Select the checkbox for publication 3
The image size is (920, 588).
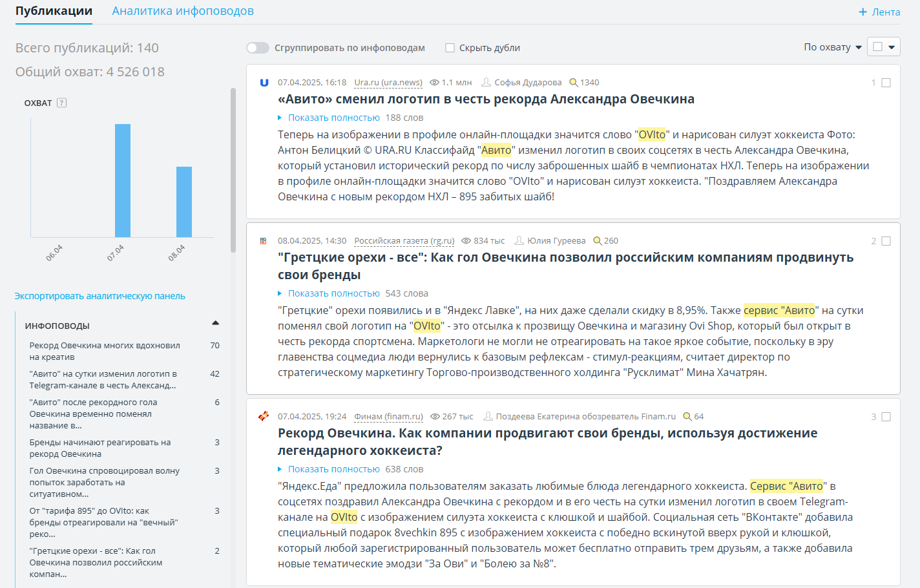(886, 417)
